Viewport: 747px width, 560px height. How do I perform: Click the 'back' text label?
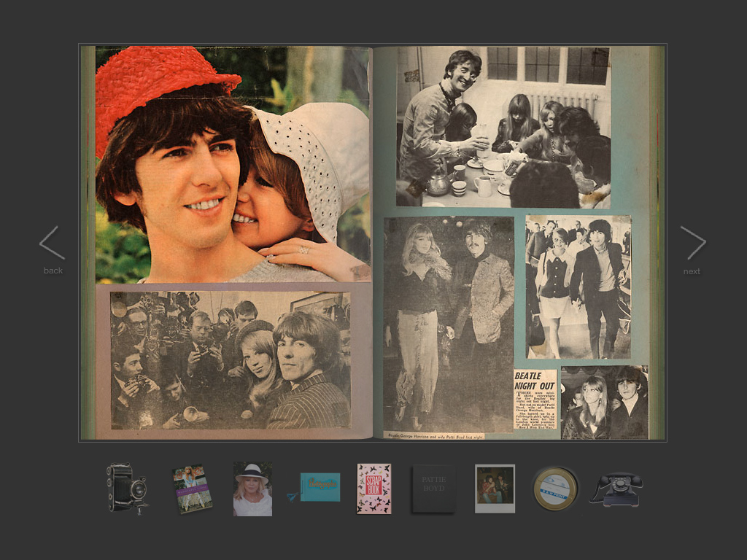(53, 271)
